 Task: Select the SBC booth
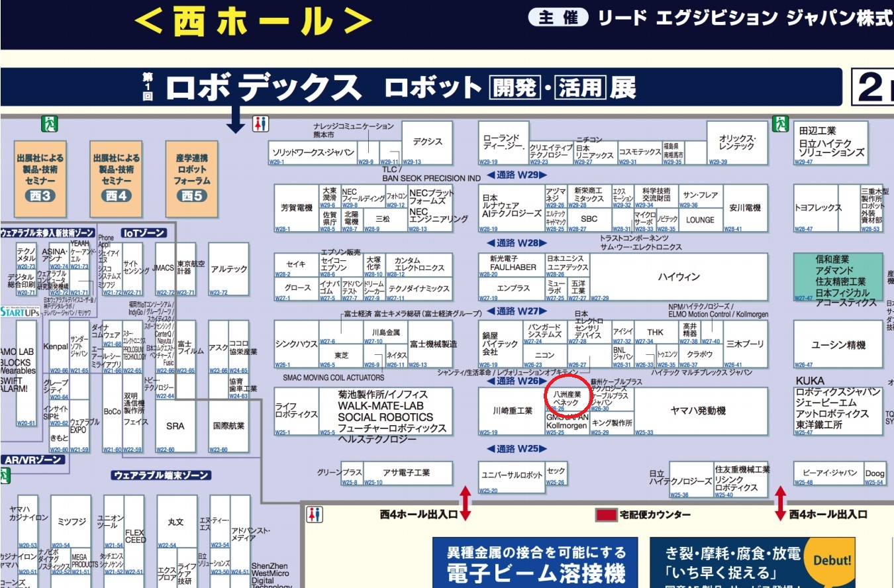pos(589,220)
